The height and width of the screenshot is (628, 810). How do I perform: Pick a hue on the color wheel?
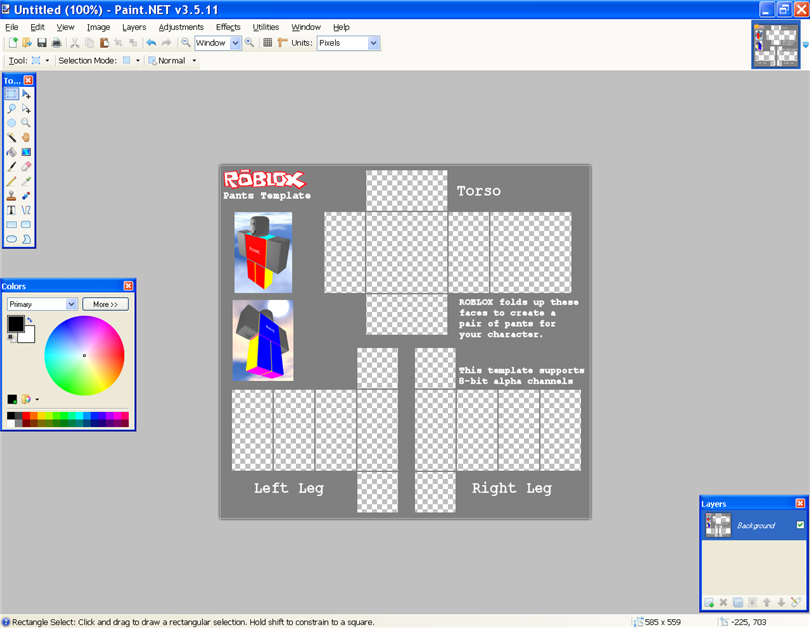tap(84, 355)
